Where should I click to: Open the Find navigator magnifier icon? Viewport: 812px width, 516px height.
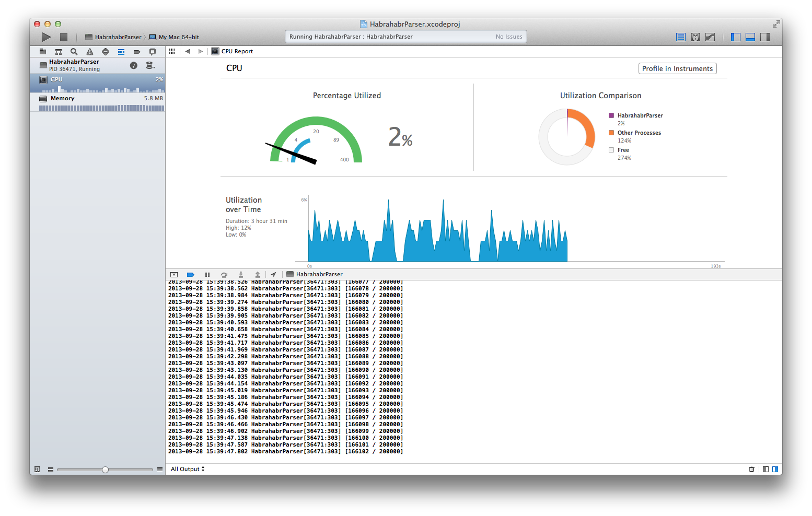tap(74, 52)
